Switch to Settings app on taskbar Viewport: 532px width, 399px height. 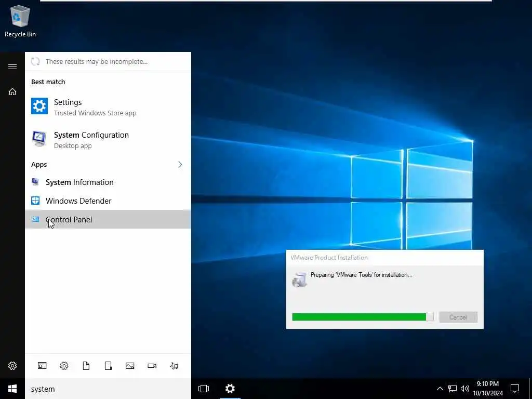tap(230, 389)
